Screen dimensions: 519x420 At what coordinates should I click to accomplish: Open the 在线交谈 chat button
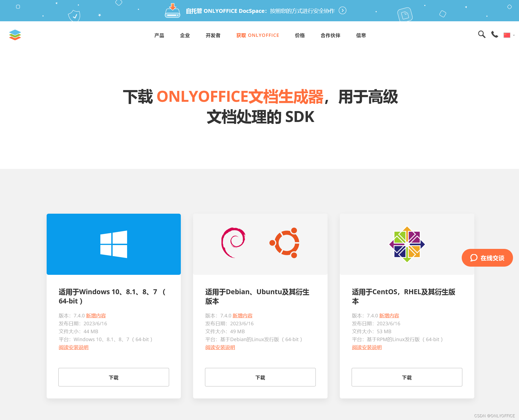pos(487,258)
